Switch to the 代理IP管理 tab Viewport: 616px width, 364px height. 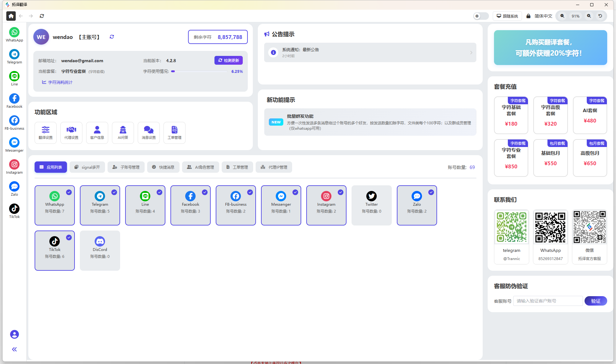[274, 167]
